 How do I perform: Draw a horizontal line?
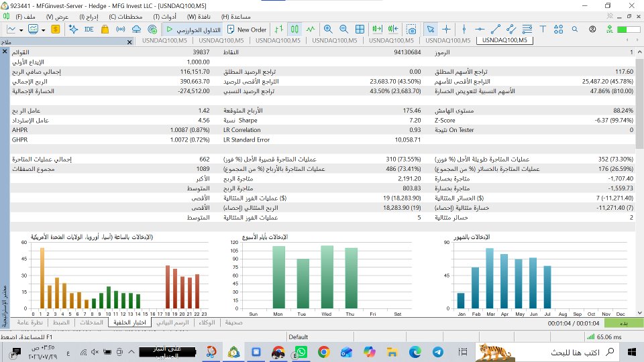pos(480,29)
